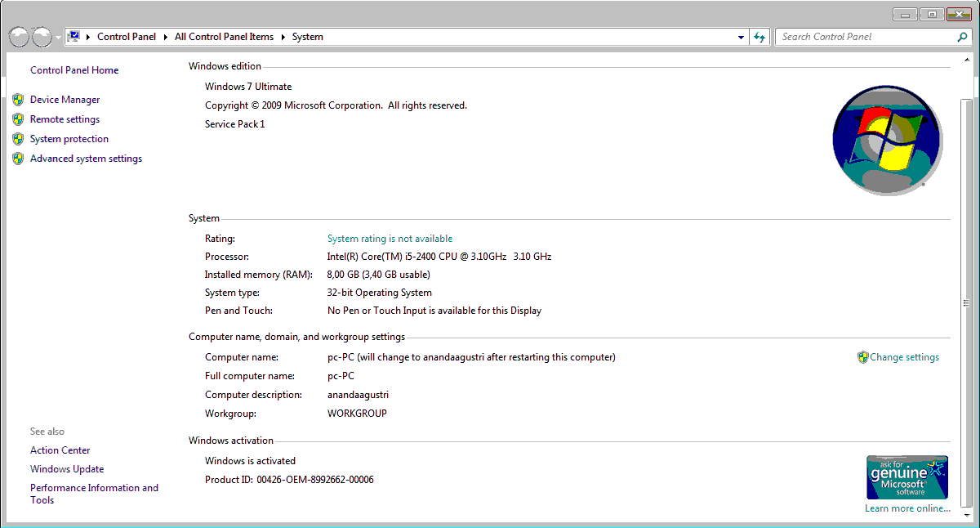
Task: Click the WORKGROUP value text
Action: [x=357, y=414]
